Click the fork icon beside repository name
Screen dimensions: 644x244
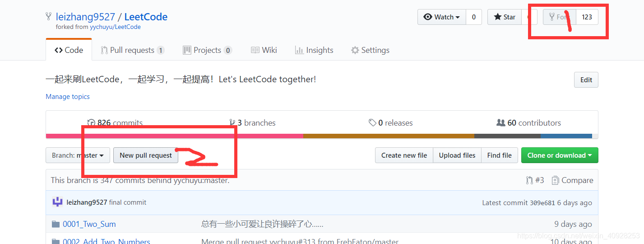click(48, 17)
